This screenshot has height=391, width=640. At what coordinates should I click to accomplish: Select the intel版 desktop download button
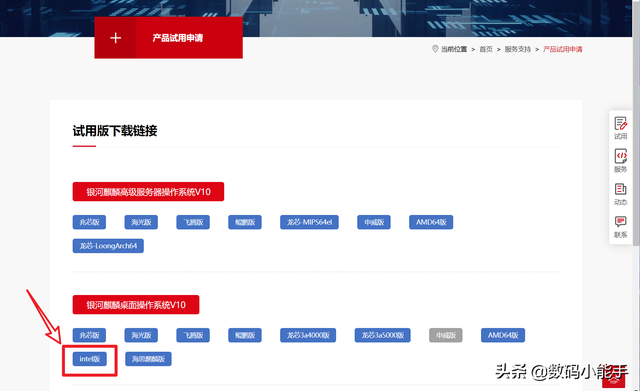click(89, 359)
